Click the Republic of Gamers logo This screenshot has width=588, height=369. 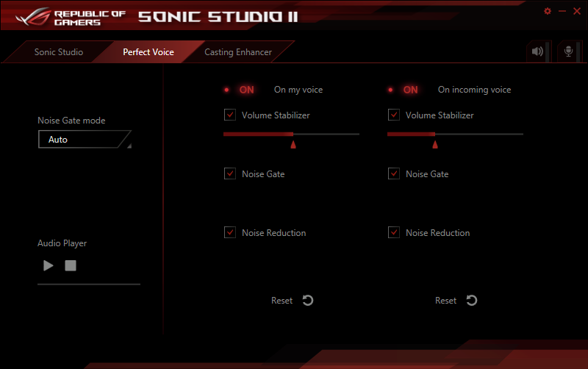(x=66, y=16)
